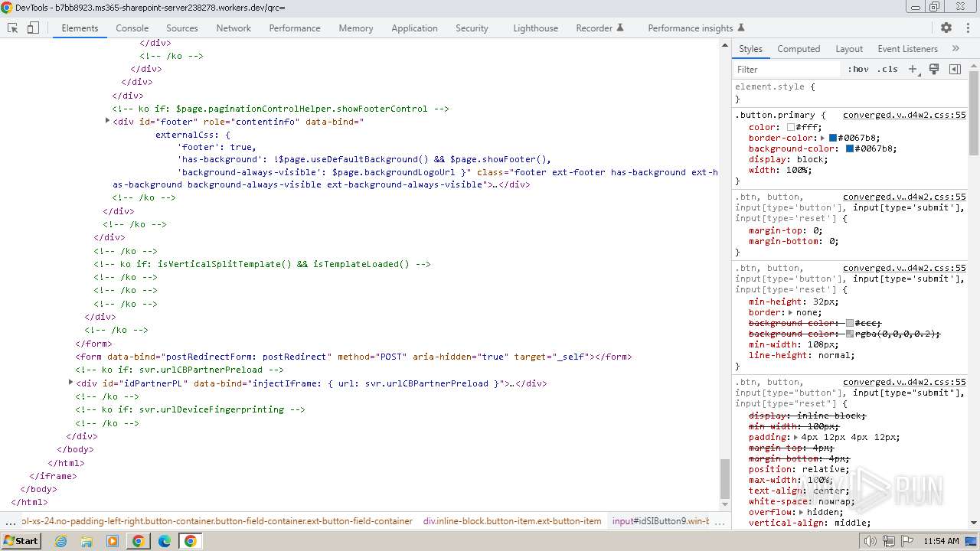Show more Styles pane tabs chevron

click(x=955, y=48)
